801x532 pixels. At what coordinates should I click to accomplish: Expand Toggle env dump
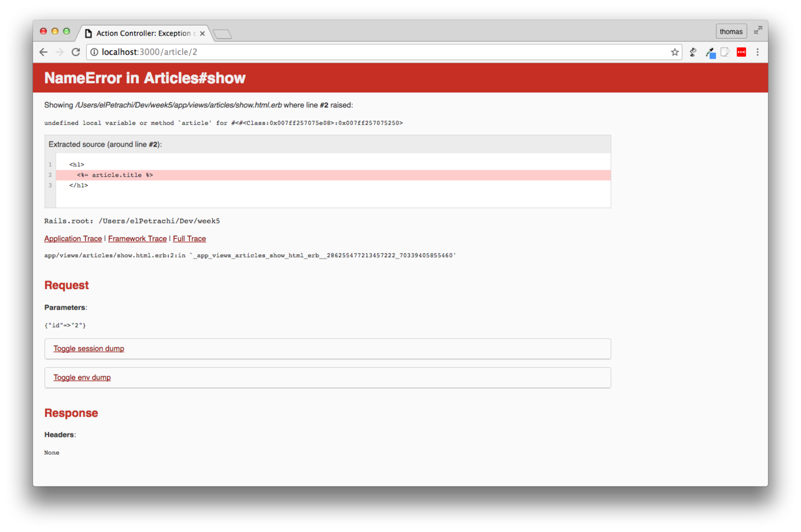pos(82,378)
